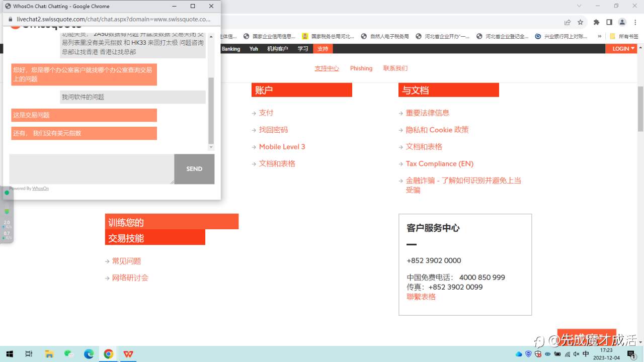Screen dimensions: 644x362
Task: Click 文档和表格 under 账户
Action: [x=277, y=163]
